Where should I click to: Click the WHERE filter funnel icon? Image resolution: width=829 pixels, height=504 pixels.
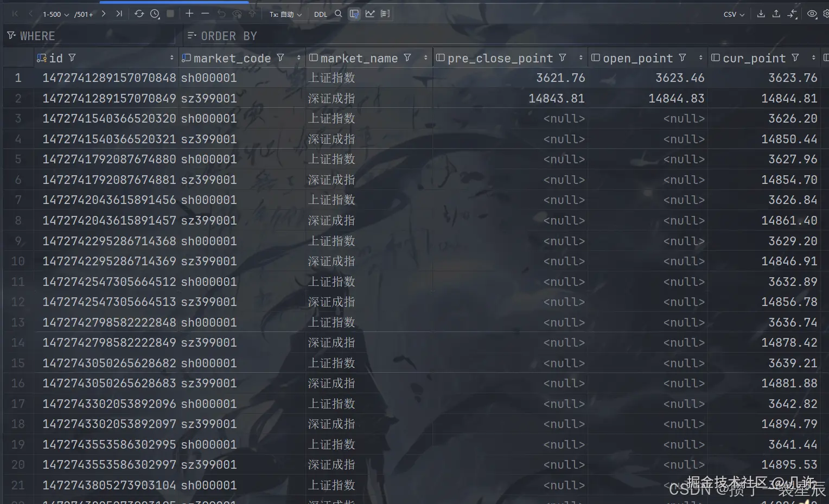11,36
